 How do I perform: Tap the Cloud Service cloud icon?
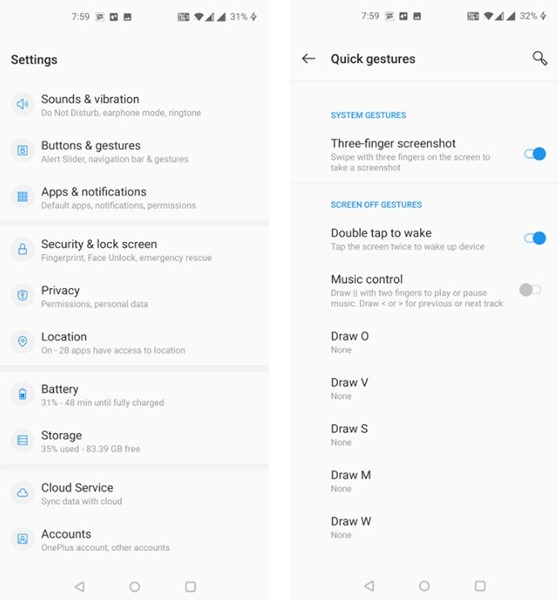pos(23,493)
